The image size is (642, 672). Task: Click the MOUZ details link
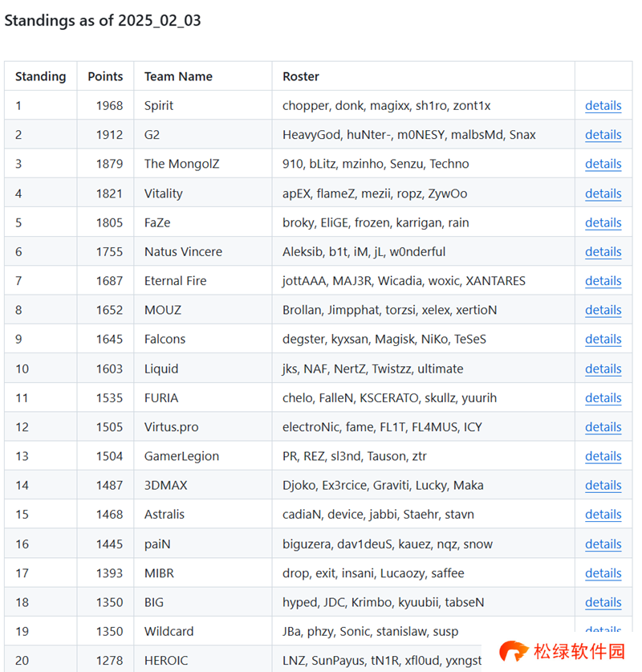pyautogui.click(x=603, y=310)
